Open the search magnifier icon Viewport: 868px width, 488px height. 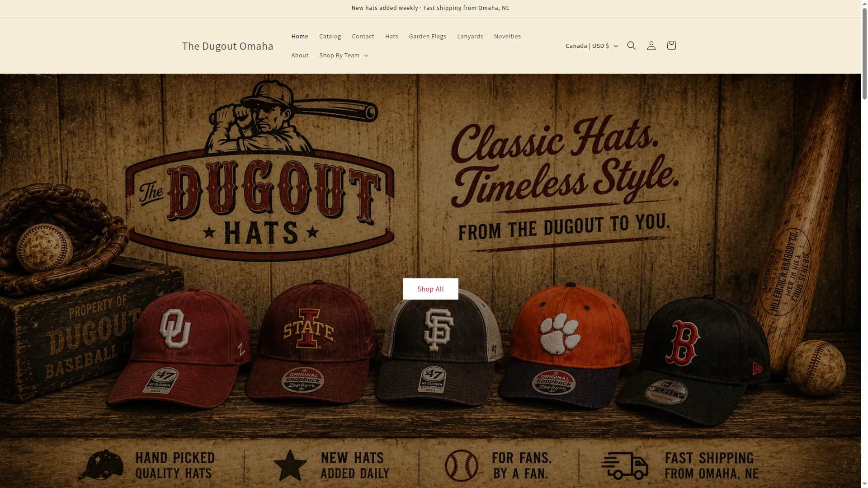click(632, 46)
